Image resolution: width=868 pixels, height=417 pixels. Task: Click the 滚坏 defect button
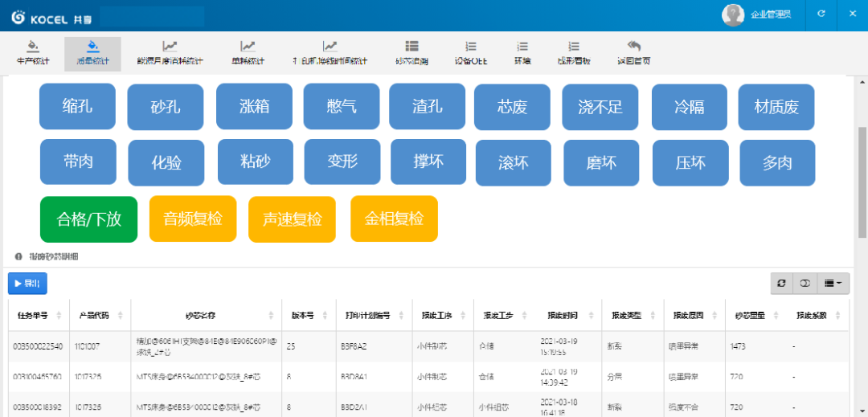tap(513, 163)
